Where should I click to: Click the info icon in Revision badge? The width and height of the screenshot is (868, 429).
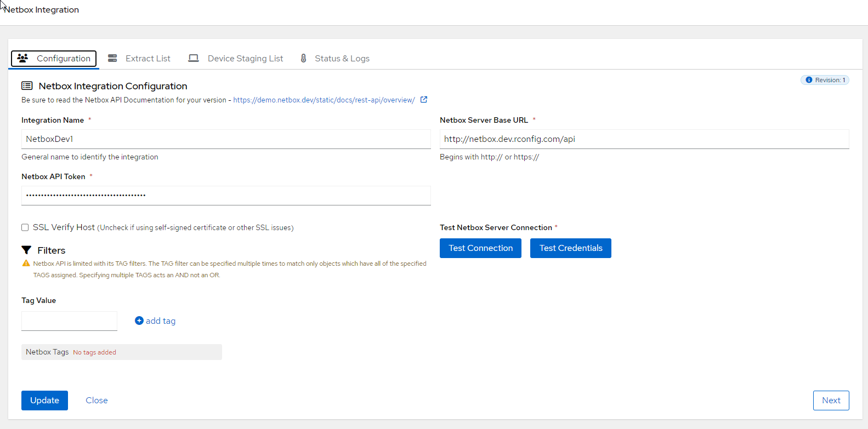809,80
